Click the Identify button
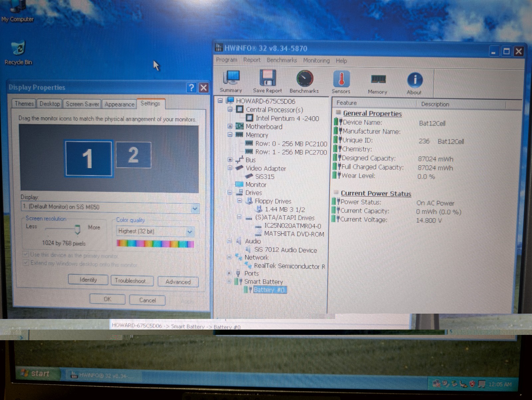532x400 pixels. pos(88,280)
